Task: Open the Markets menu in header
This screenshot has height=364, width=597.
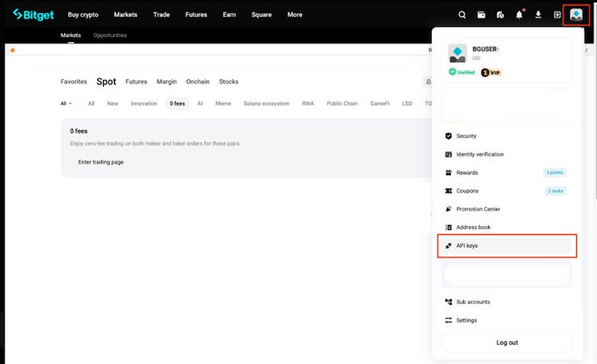Action: pos(126,14)
